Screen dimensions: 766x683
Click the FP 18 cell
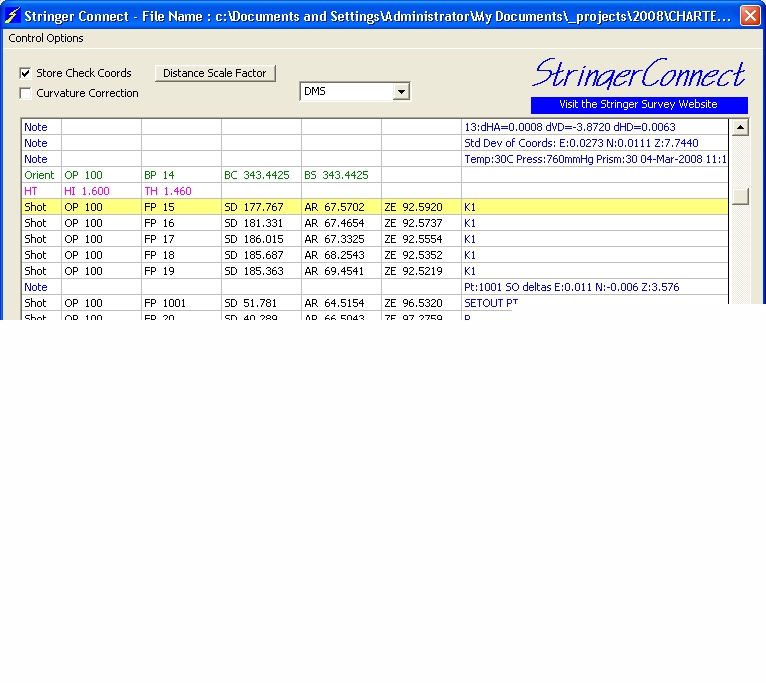(181, 256)
